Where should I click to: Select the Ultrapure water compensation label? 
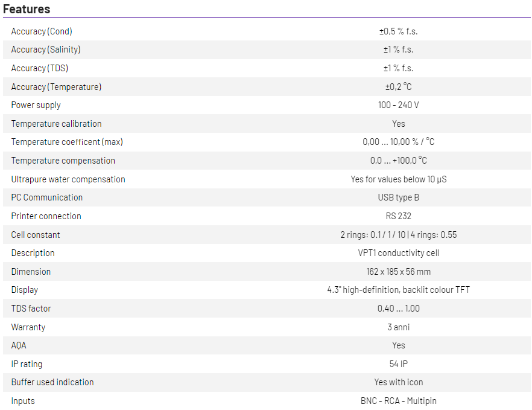(68, 179)
